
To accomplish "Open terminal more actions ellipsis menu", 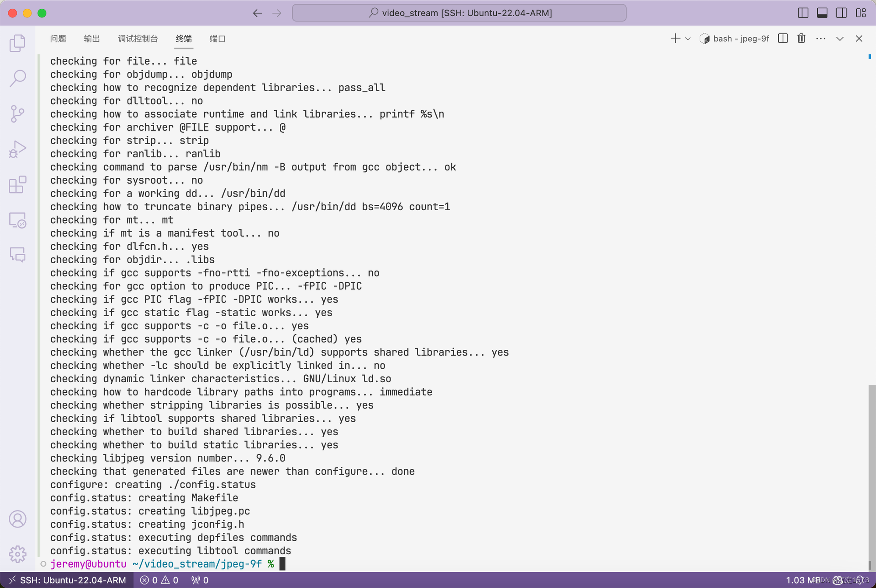I will [820, 39].
